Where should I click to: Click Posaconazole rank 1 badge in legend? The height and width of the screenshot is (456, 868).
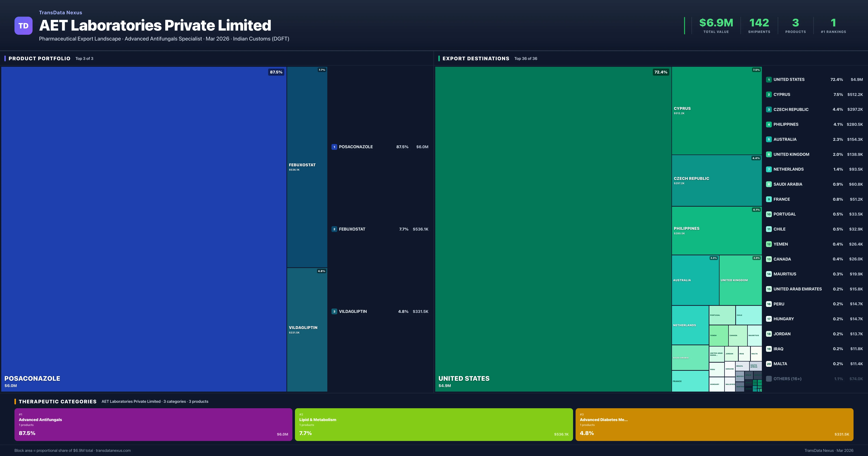pyautogui.click(x=334, y=147)
